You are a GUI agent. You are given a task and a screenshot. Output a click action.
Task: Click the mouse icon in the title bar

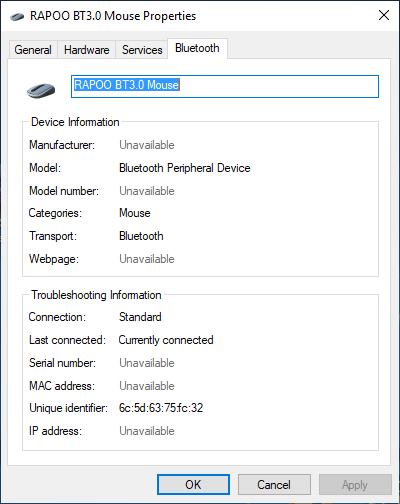[17, 16]
